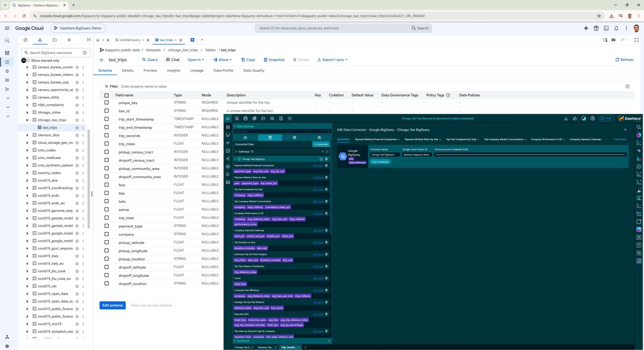Image resolution: width=644 pixels, height=350 pixels.
Task: Click the camera snapshot icon in Dashtera toolbar
Action: tap(272, 119)
